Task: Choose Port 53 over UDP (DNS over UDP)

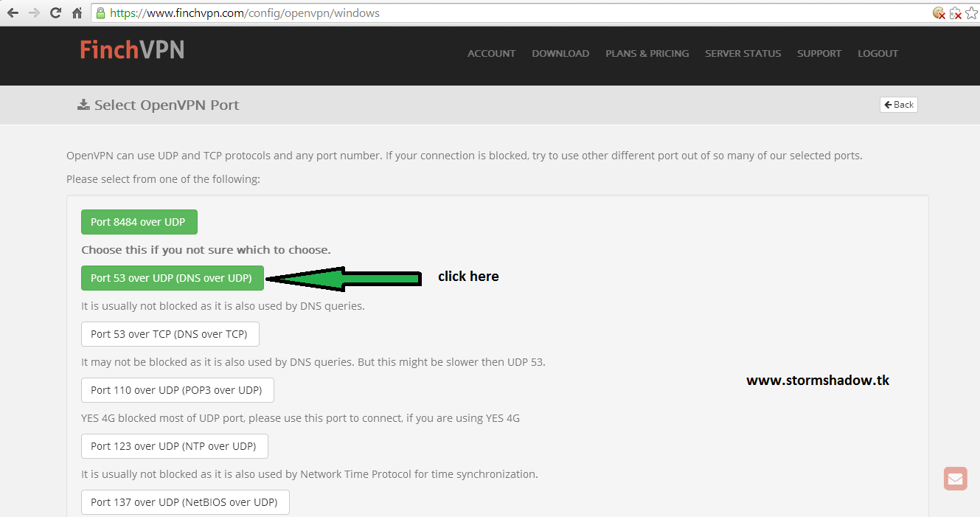Action: (x=172, y=278)
